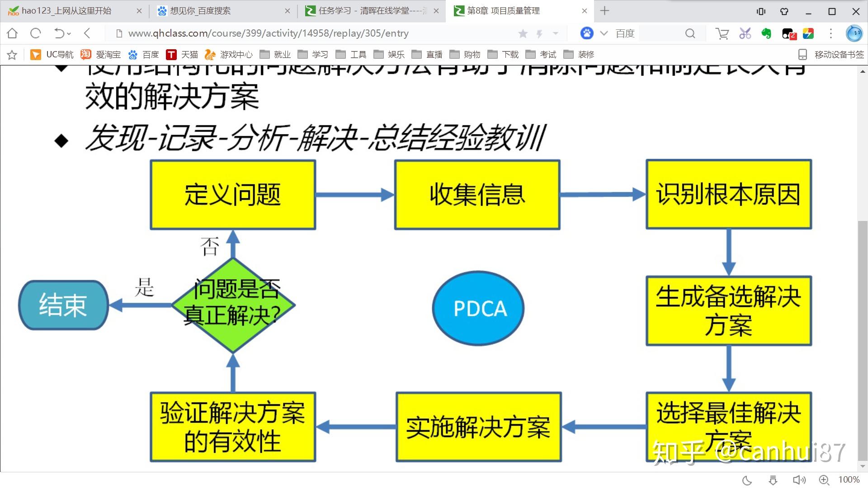Bookmark this page with the star icon
Screen dimensions: 868x488
[x=523, y=33]
